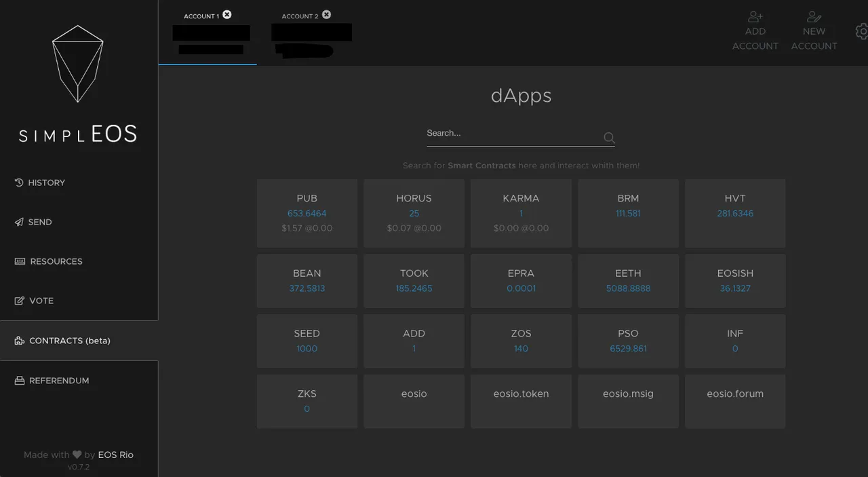Image resolution: width=868 pixels, height=477 pixels.
Task: Open the HORUS token card
Action: coord(414,213)
